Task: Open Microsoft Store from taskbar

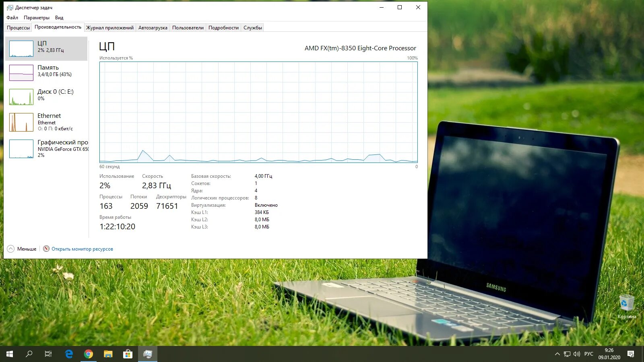Action: click(x=128, y=354)
